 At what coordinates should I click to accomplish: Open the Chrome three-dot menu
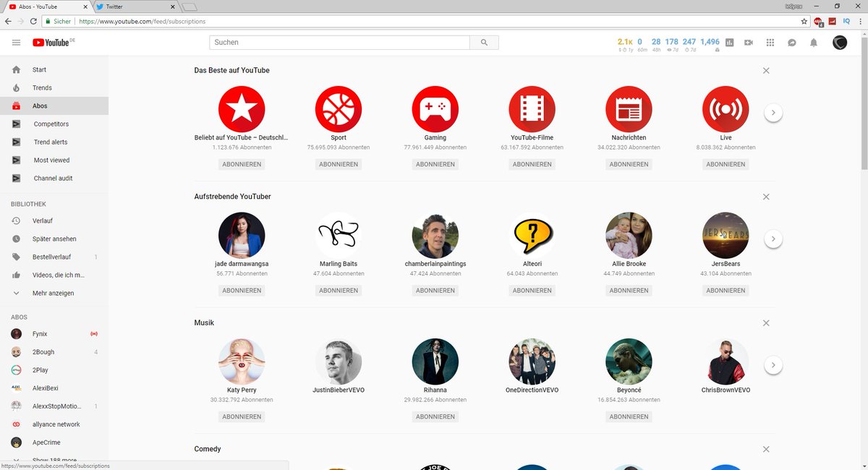(x=860, y=22)
